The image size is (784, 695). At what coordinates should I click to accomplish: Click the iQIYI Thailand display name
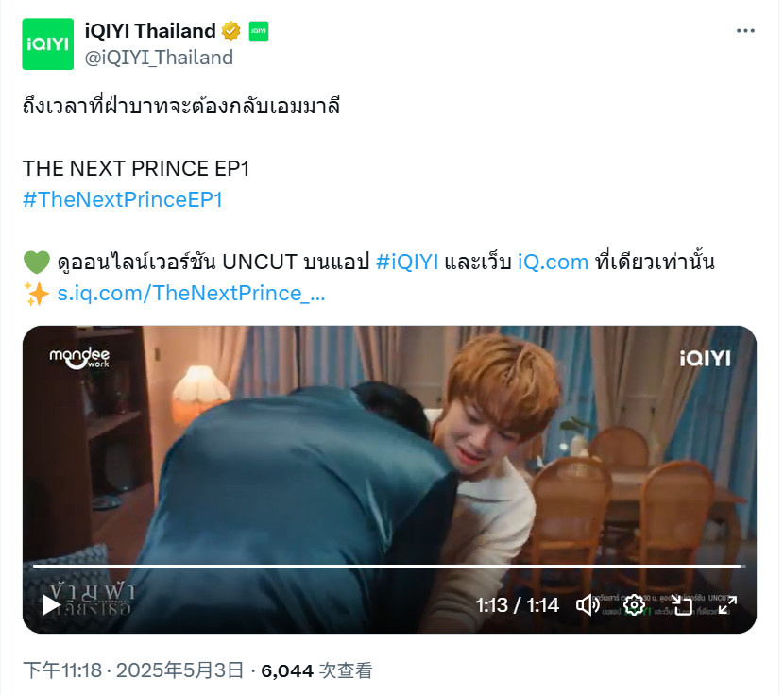click(150, 31)
